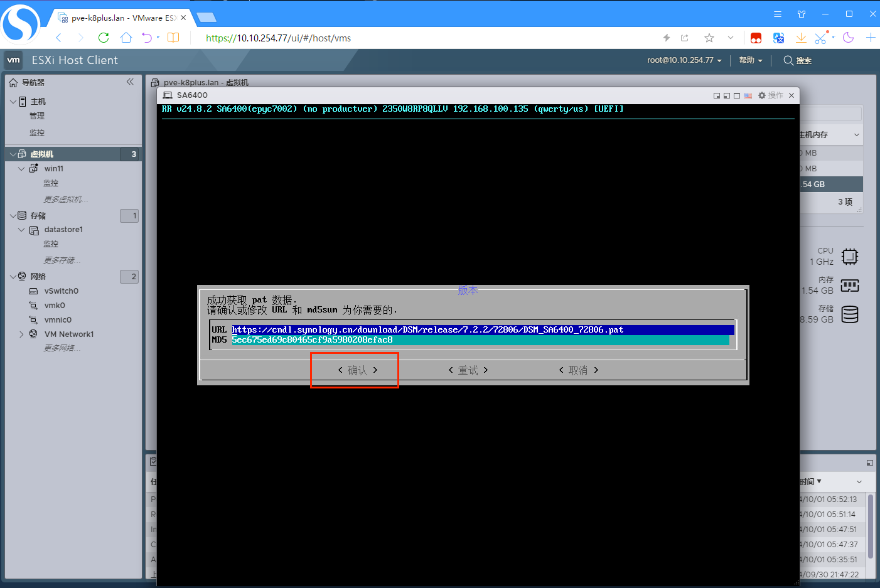The height and width of the screenshot is (588, 880).
Task: Click the translate page icon
Action: coord(778,38)
